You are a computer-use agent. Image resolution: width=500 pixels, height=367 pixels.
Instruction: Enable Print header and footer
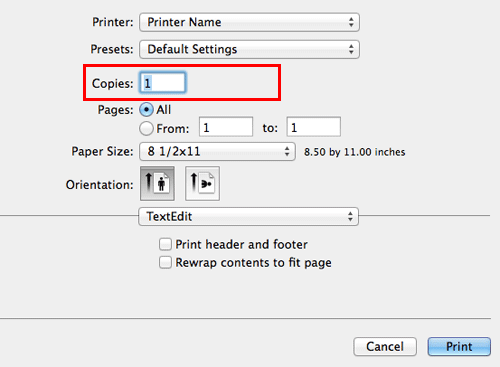pos(165,244)
